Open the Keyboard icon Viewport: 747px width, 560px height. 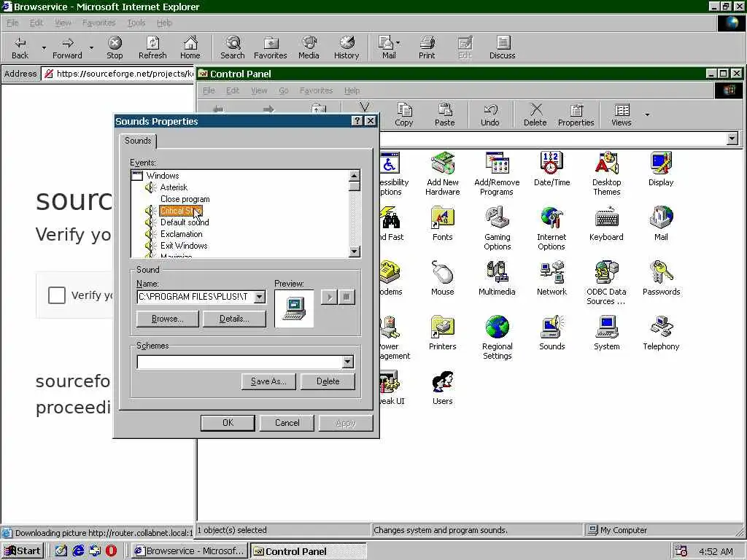(x=606, y=224)
